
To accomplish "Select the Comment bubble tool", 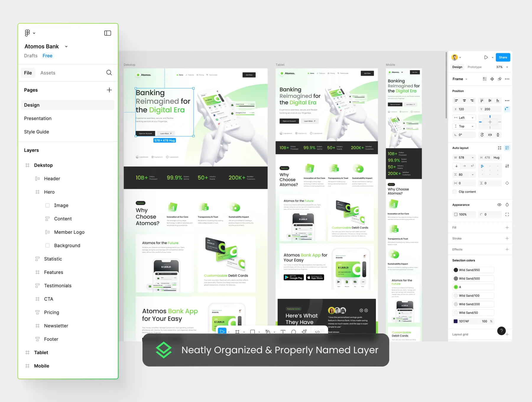I will pyautogui.click(x=293, y=332).
